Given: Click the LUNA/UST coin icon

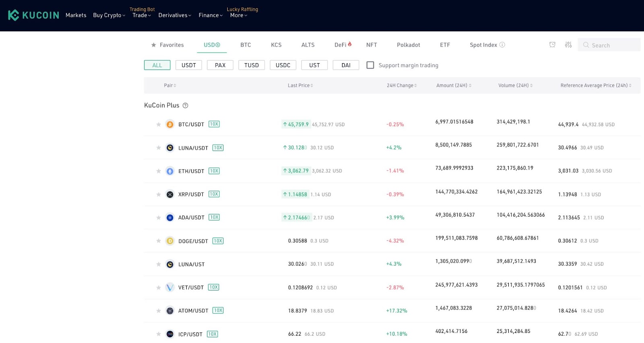Looking at the screenshot, I should coord(170,264).
